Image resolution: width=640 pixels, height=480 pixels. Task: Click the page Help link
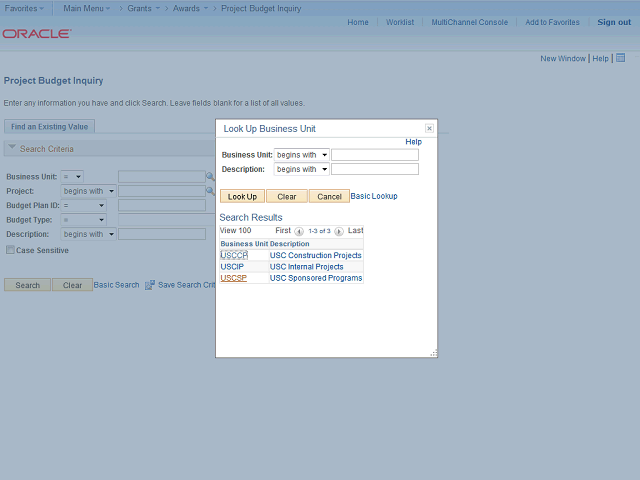tap(600, 58)
